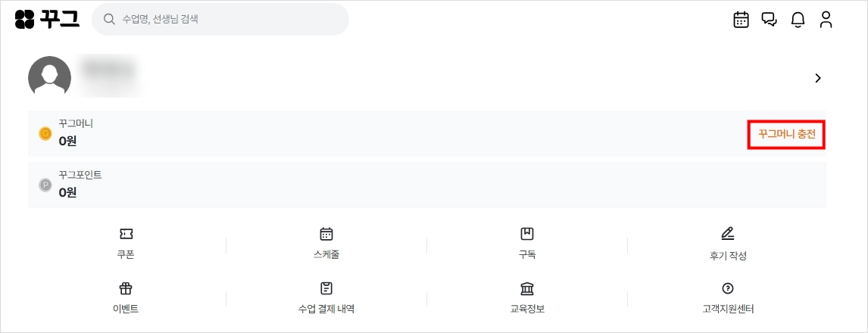Open the calendar icon in the header
This screenshot has width=868, height=333.
(741, 20)
